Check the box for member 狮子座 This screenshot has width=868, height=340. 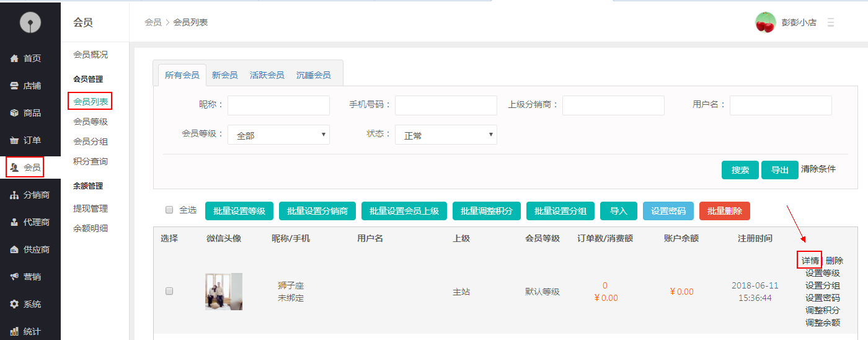click(169, 292)
